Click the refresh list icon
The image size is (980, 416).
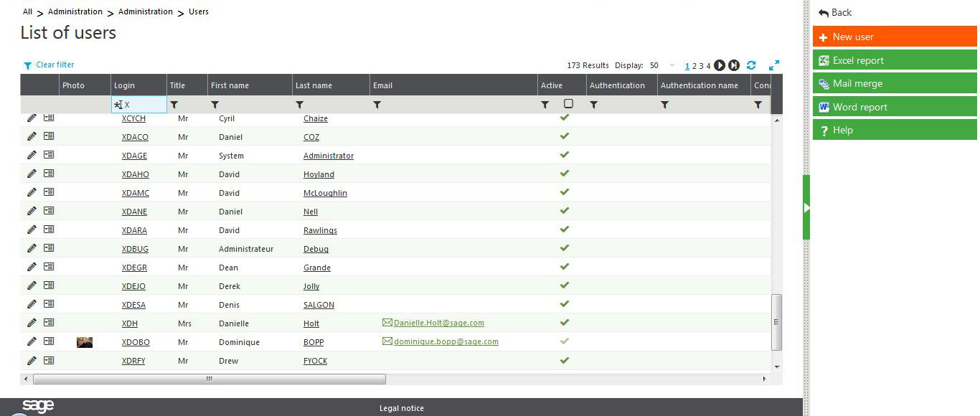click(x=751, y=65)
